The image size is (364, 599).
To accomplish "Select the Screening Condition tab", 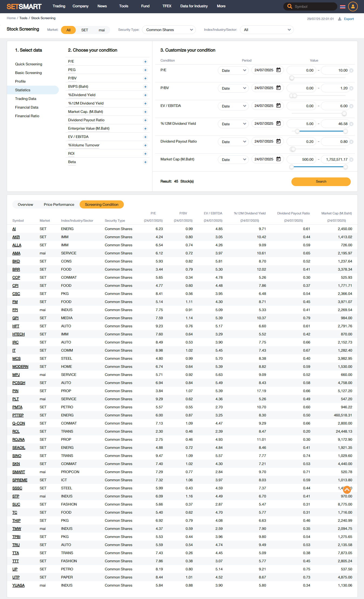I will coord(102,204).
